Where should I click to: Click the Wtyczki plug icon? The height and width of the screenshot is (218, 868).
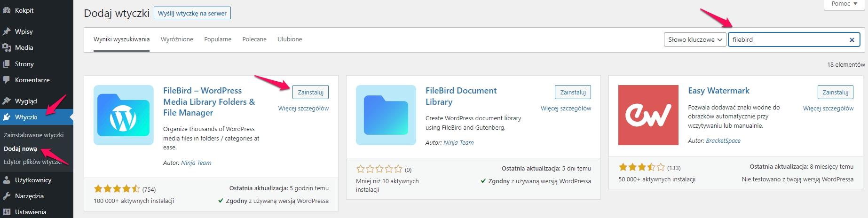pyautogui.click(x=7, y=117)
